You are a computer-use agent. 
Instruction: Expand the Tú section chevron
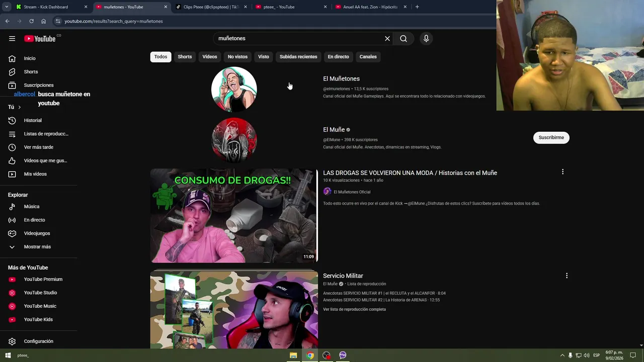coord(20,107)
